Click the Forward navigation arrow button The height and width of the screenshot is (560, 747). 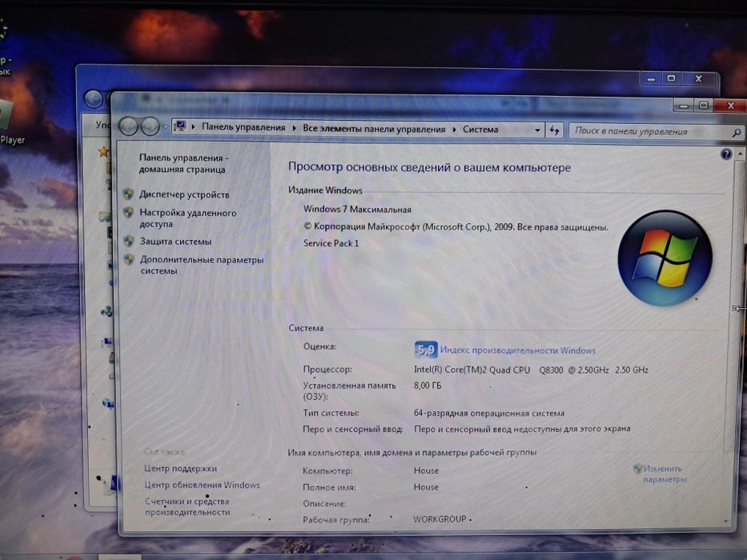[150, 126]
